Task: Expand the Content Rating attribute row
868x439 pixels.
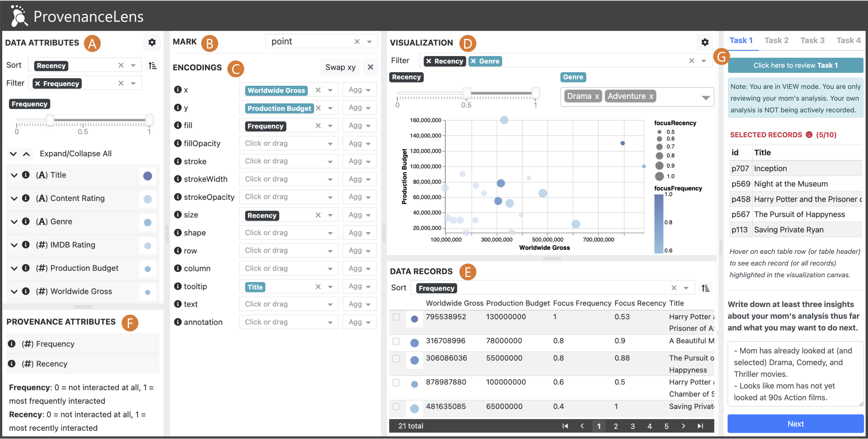Action: (14, 199)
